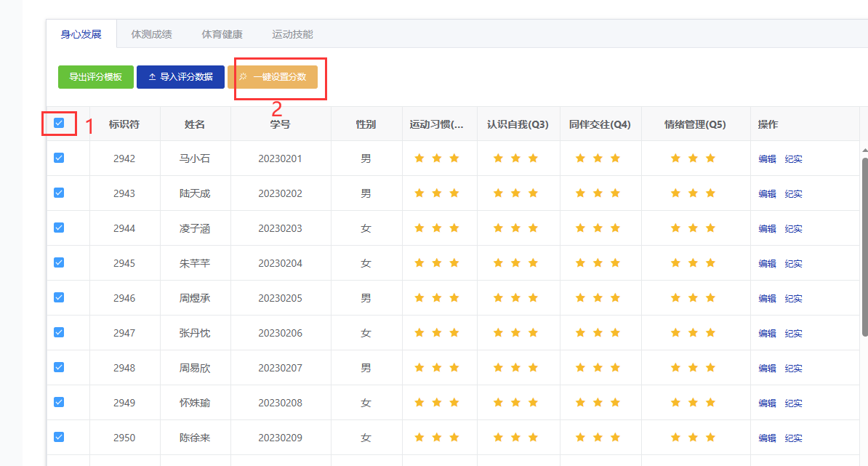The height and width of the screenshot is (466, 868).
Task: Uncheck the checkbox for 周易欣
Action: (59, 367)
